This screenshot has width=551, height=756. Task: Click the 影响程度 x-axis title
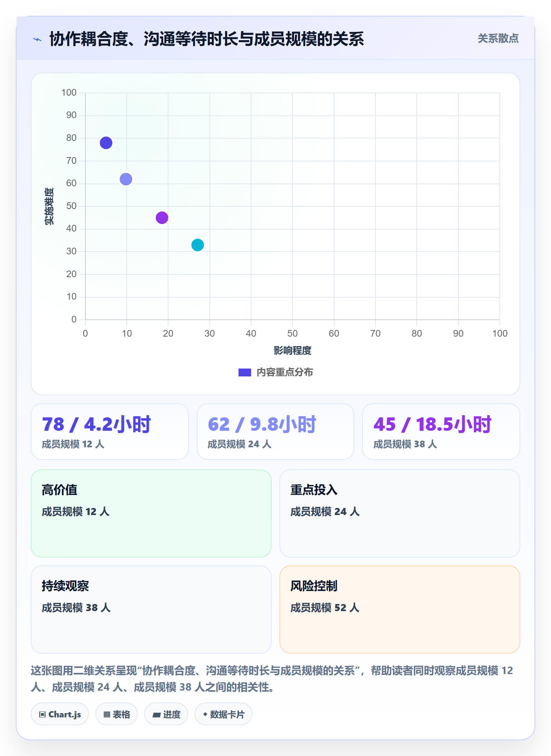292,350
